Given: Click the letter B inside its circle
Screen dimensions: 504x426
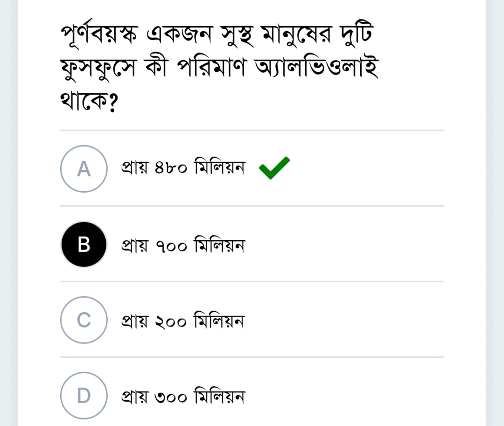Looking at the screenshot, I should (84, 244).
